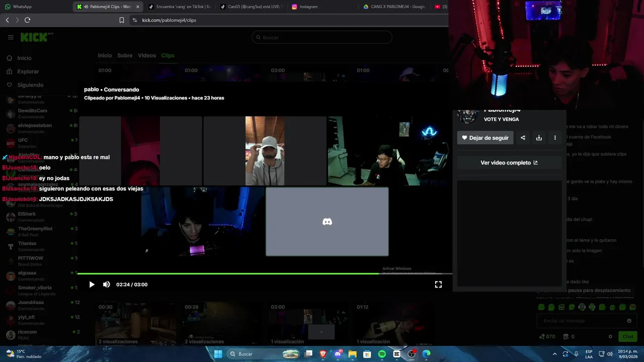
Task: Seek along the green clip progress bar
Action: coord(264,274)
